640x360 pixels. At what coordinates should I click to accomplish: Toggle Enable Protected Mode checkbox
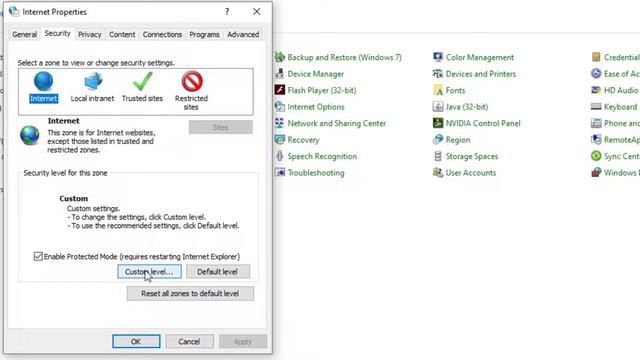(38, 256)
